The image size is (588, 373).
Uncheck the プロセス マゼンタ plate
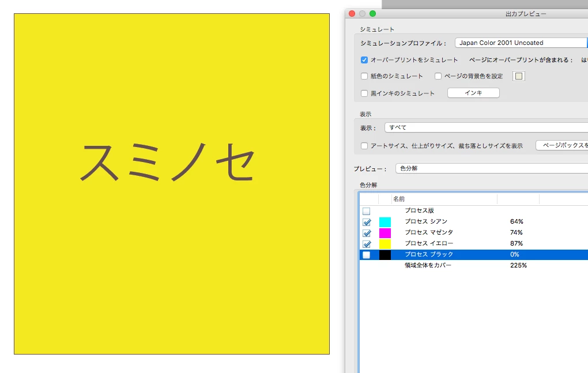click(367, 233)
